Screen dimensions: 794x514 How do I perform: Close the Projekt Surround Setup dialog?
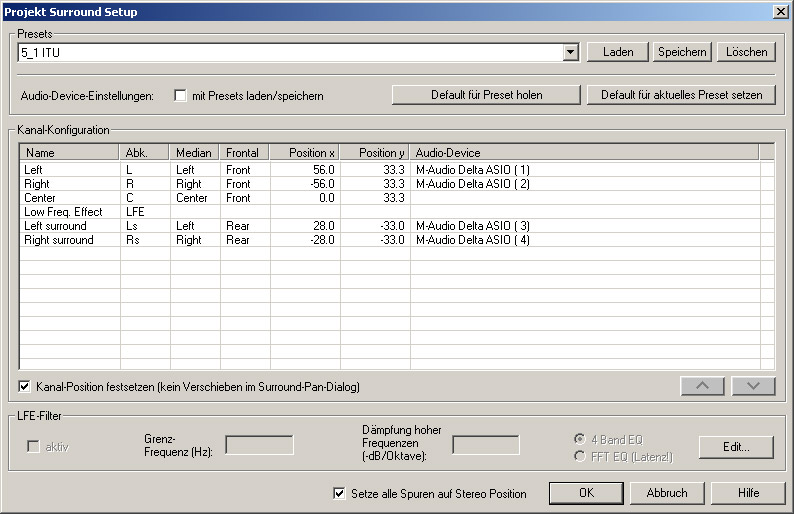[780, 11]
